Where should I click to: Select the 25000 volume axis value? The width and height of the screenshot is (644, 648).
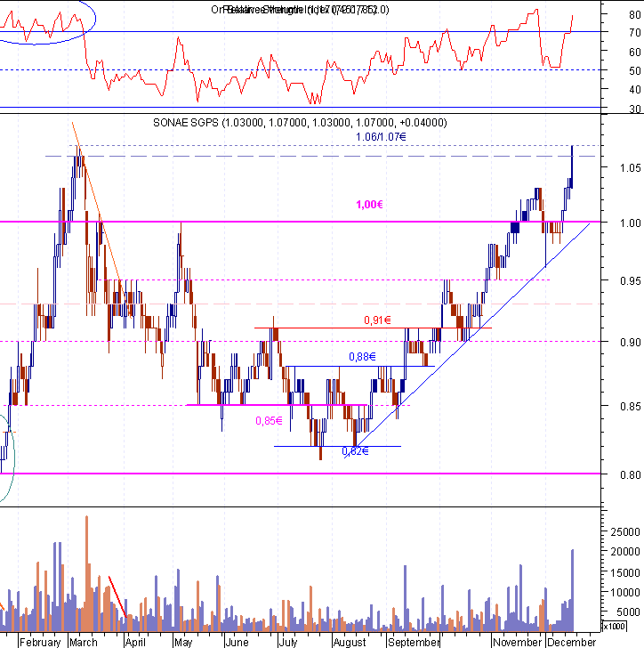[625, 532]
